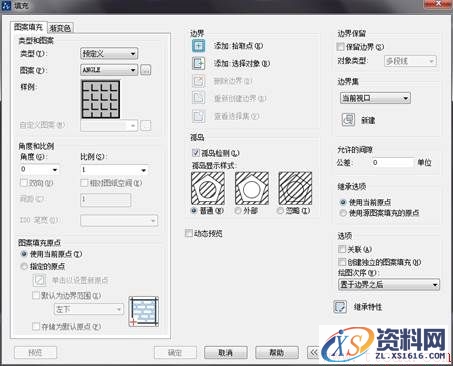
Task: Select the 忽略 radio button
Action: [x=281, y=211]
